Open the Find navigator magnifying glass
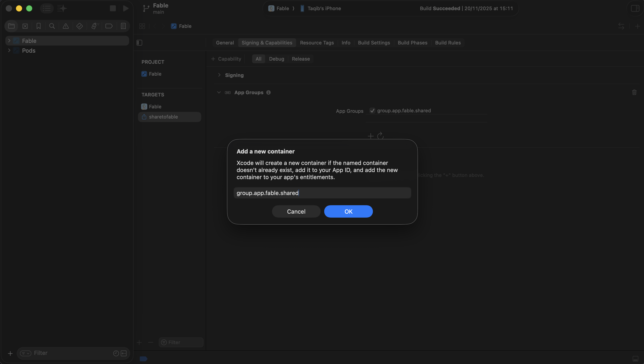Screen dimensions: 644x364 52,26
